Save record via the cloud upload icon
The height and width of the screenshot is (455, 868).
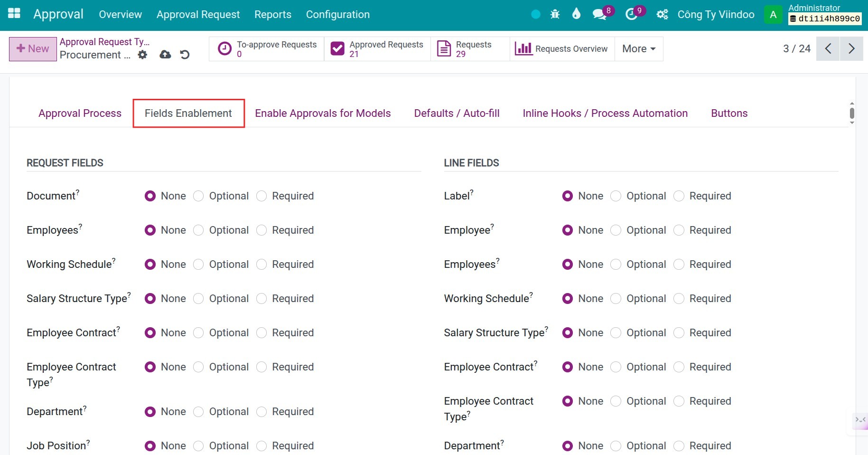(x=165, y=55)
